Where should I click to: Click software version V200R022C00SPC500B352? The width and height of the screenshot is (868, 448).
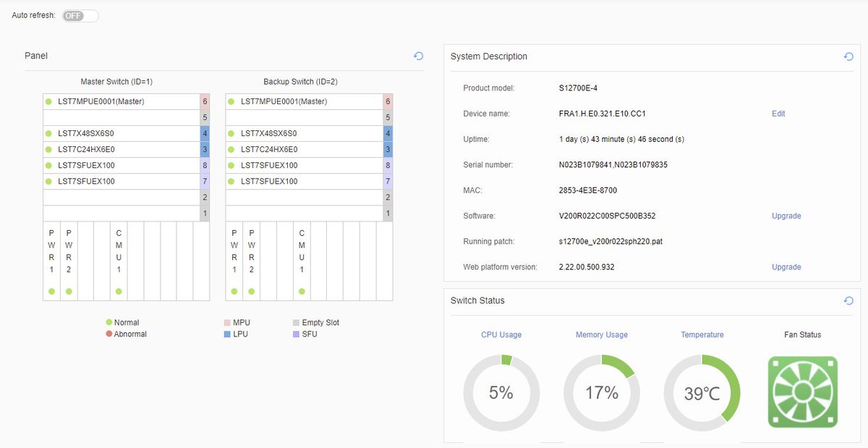(608, 216)
